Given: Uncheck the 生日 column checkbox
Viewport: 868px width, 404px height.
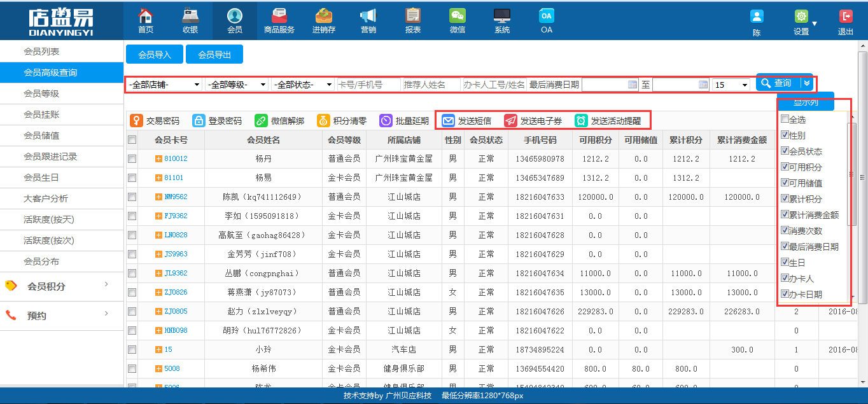Looking at the screenshot, I should [x=785, y=262].
